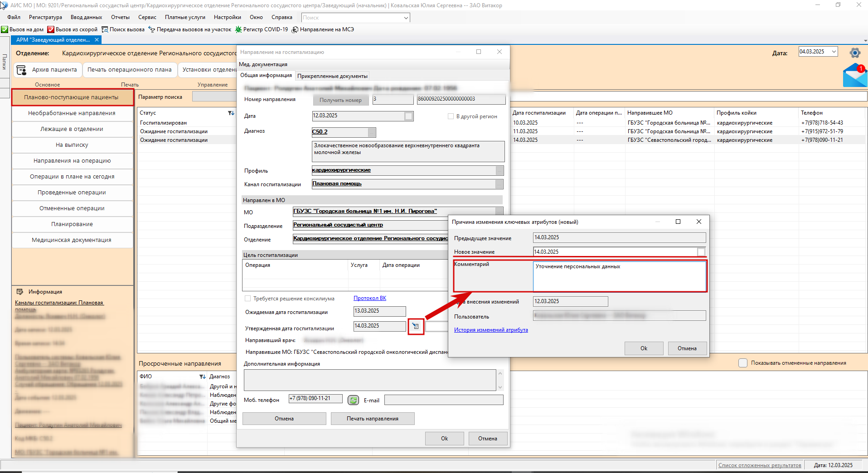Open the 'Ввод данных' menu
Screen dimensions: 868x473
(86, 17)
